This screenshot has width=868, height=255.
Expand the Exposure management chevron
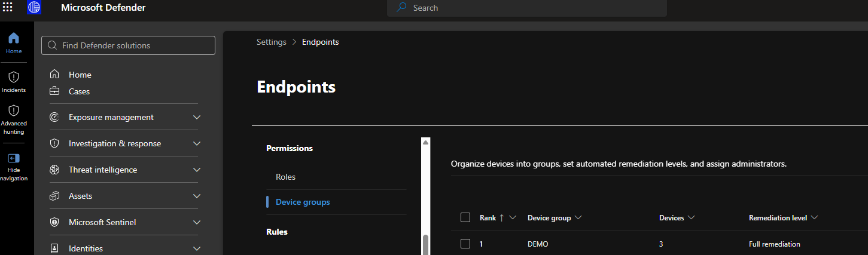click(x=197, y=118)
